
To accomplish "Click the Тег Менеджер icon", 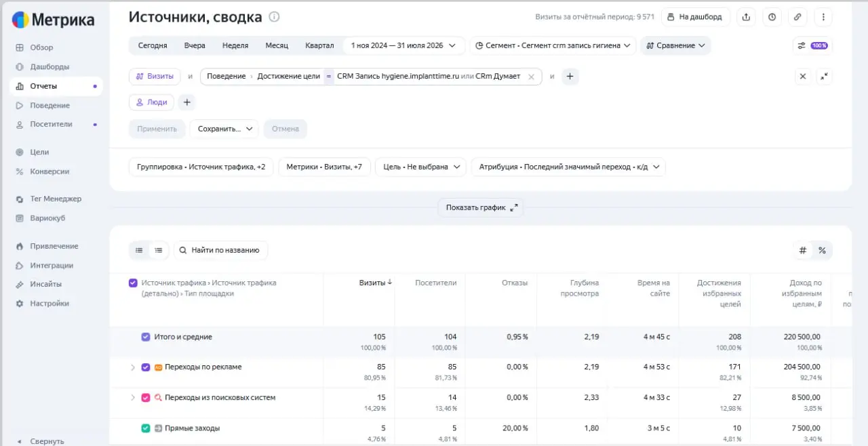I will 20,199.
